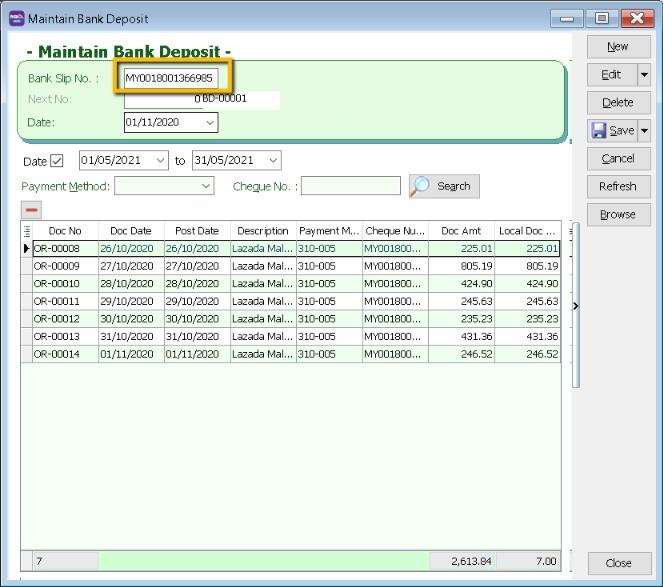Expand the side panel arrow right of grid

click(575, 305)
